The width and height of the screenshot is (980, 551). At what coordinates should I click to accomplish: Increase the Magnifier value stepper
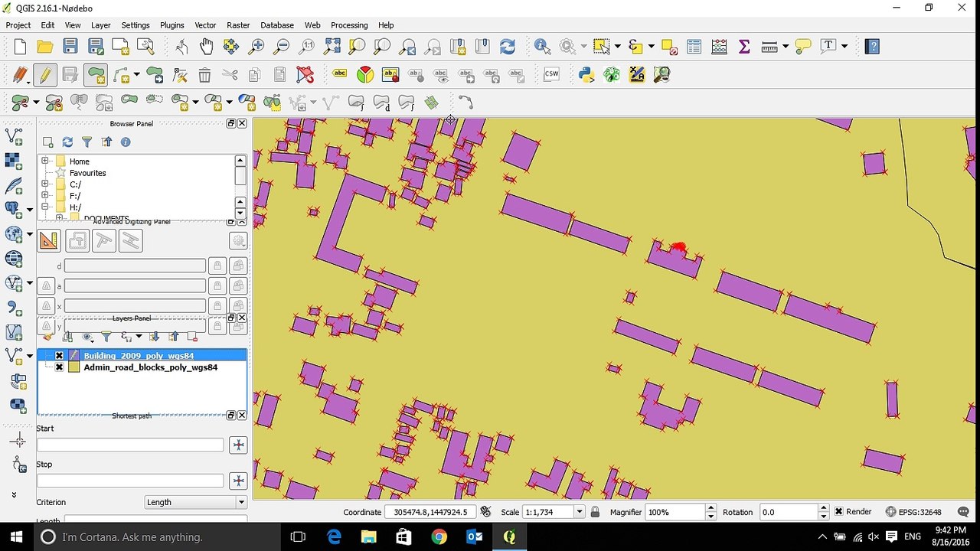pos(710,508)
